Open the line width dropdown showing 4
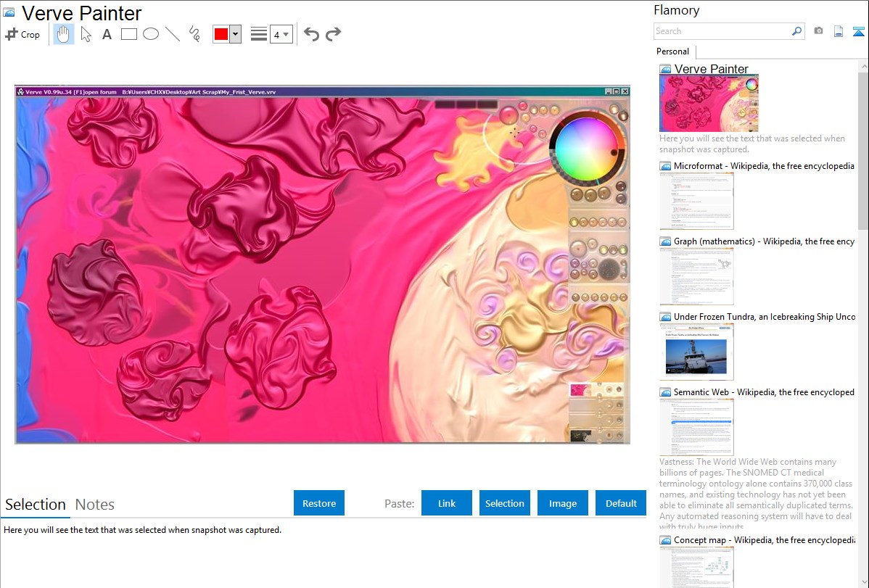This screenshot has width=869, height=588. (x=281, y=34)
